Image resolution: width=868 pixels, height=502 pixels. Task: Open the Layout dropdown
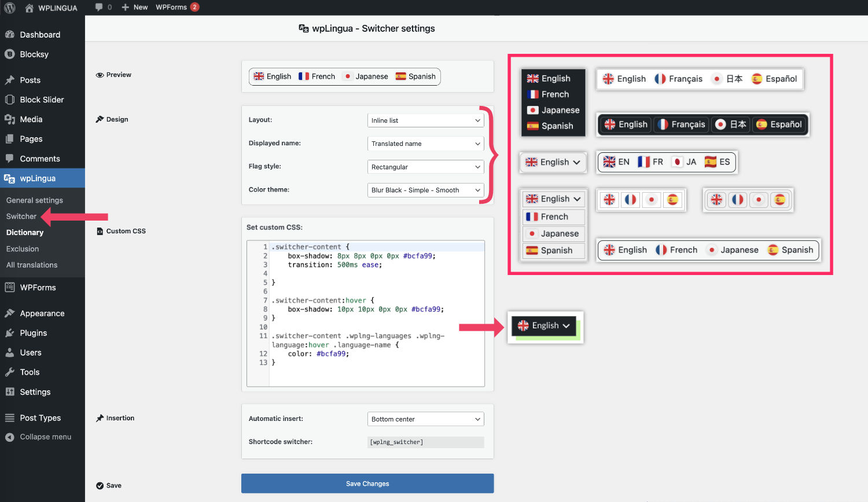[426, 120]
